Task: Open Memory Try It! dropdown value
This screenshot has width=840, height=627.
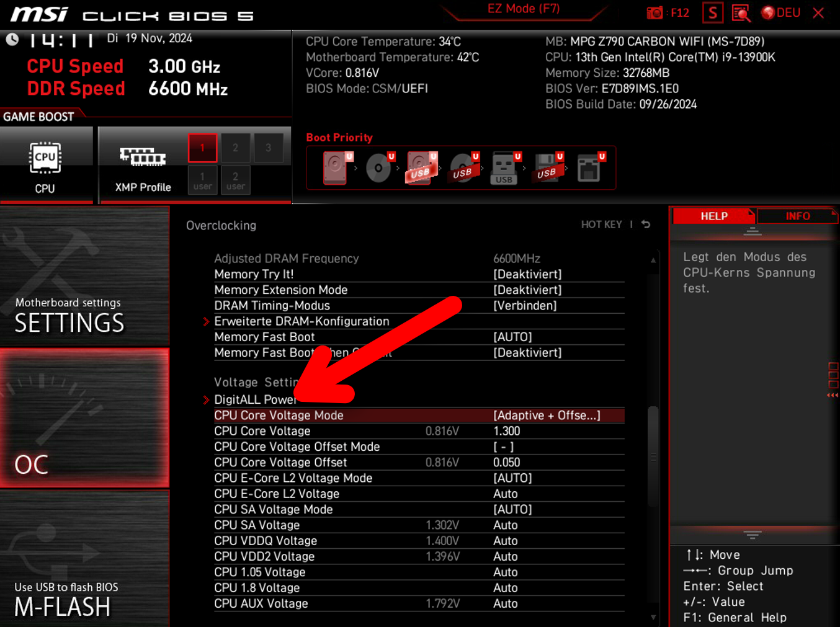Action: pyautogui.click(x=527, y=274)
